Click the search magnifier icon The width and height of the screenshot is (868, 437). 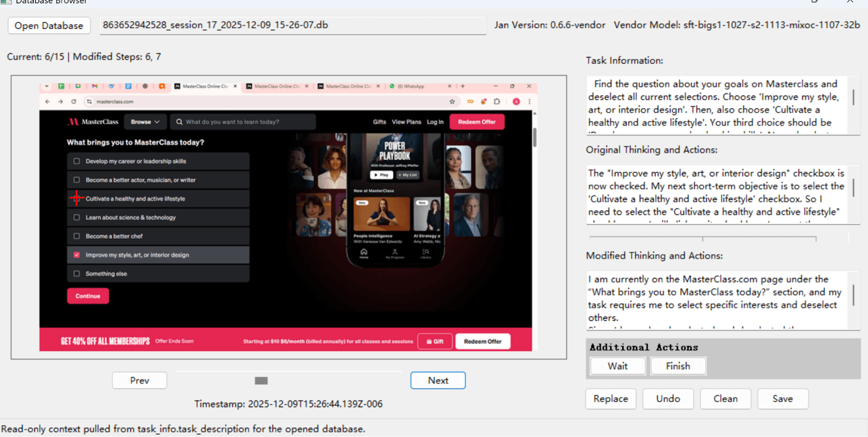point(179,122)
